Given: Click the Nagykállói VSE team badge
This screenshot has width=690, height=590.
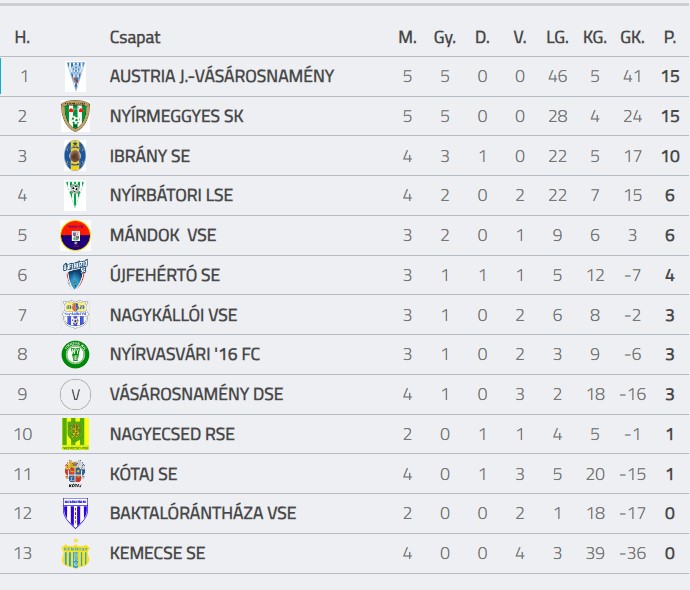Looking at the screenshot, I should pos(75,315).
